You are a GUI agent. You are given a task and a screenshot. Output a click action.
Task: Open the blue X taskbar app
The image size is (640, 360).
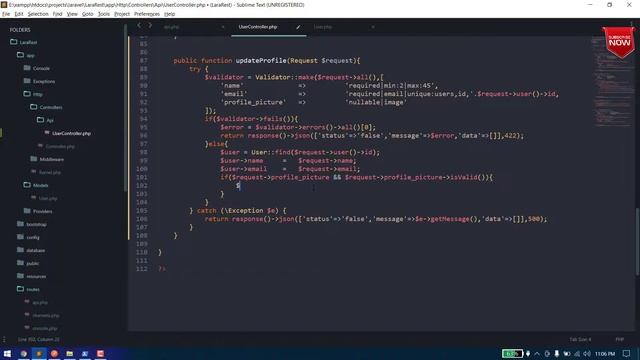(85, 354)
